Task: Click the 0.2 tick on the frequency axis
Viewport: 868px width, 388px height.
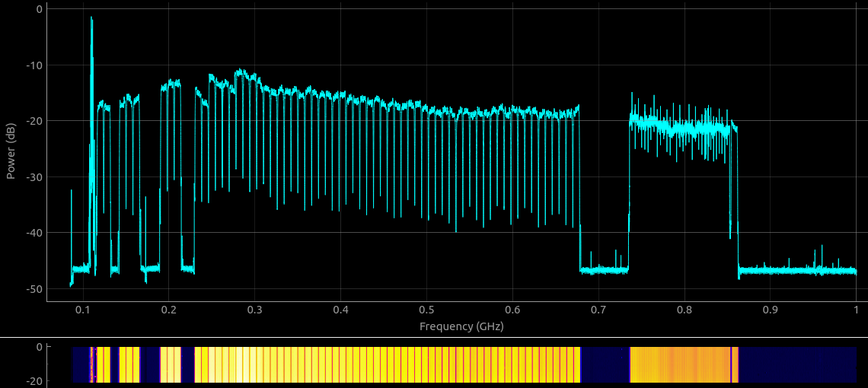Action: 169,310
